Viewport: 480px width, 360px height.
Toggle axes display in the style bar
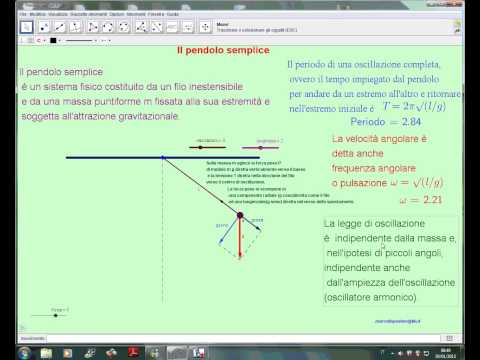(x=23, y=40)
